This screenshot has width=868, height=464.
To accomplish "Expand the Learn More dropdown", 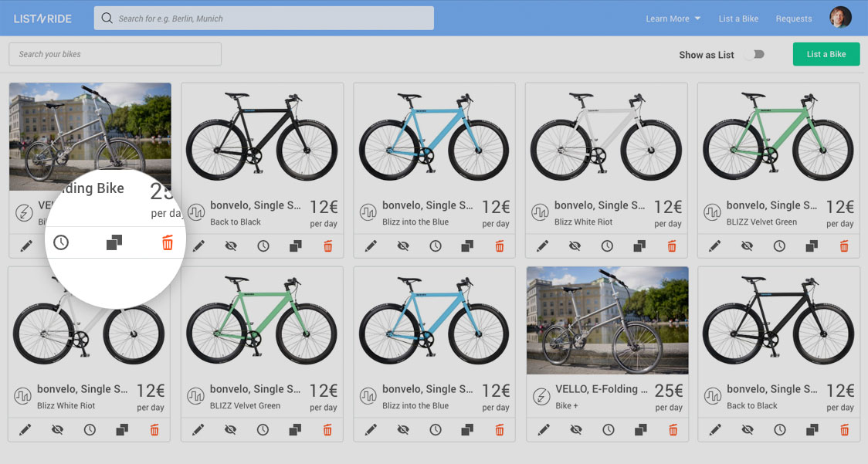I will (673, 19).
